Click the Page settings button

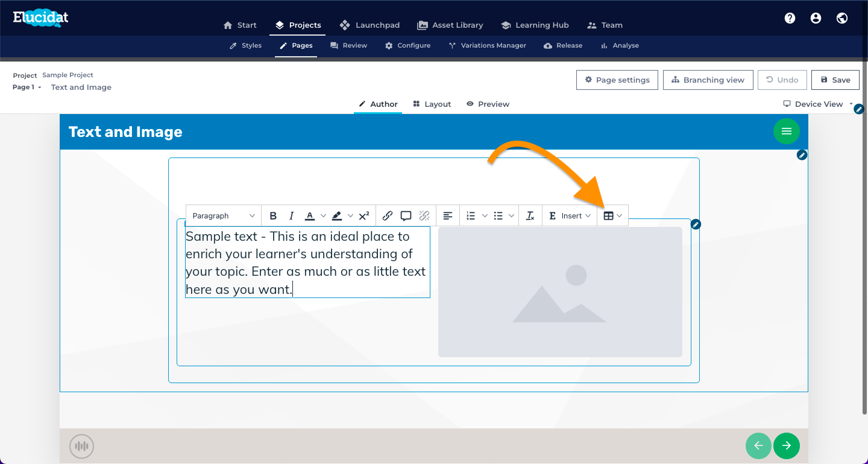click(617, 80)
